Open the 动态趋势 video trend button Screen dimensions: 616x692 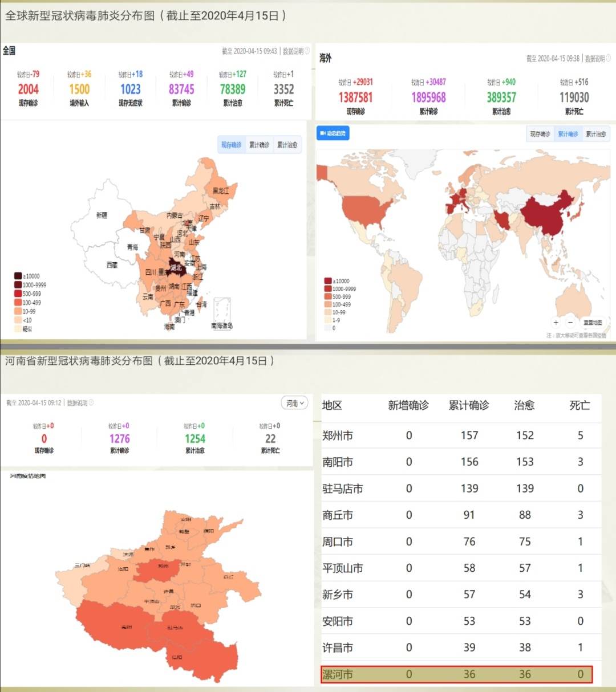[333, 133]
